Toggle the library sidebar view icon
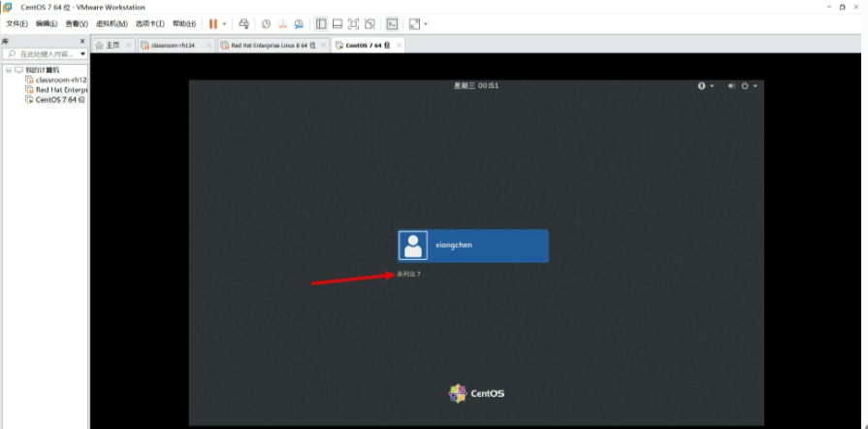This screenshot has width=868, height=429. (321, 24)
